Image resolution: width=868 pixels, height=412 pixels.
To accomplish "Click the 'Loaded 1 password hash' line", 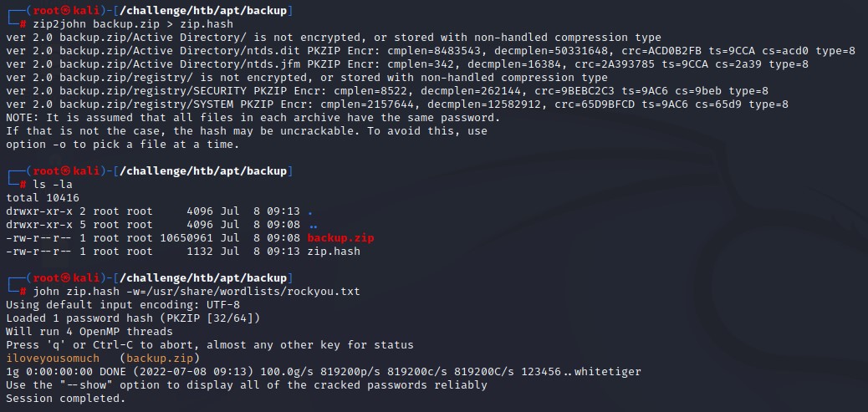I will [x=133, y=318].
